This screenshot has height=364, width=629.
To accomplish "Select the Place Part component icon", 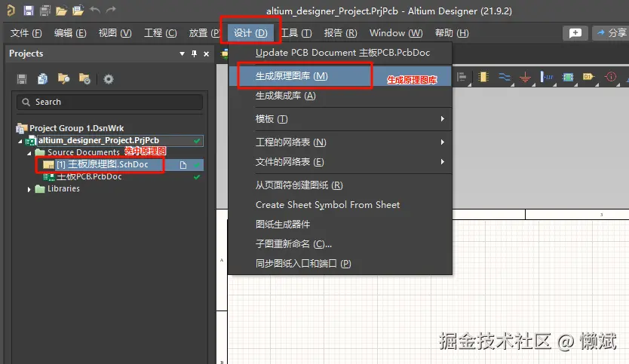I will (x=483, y=77).
